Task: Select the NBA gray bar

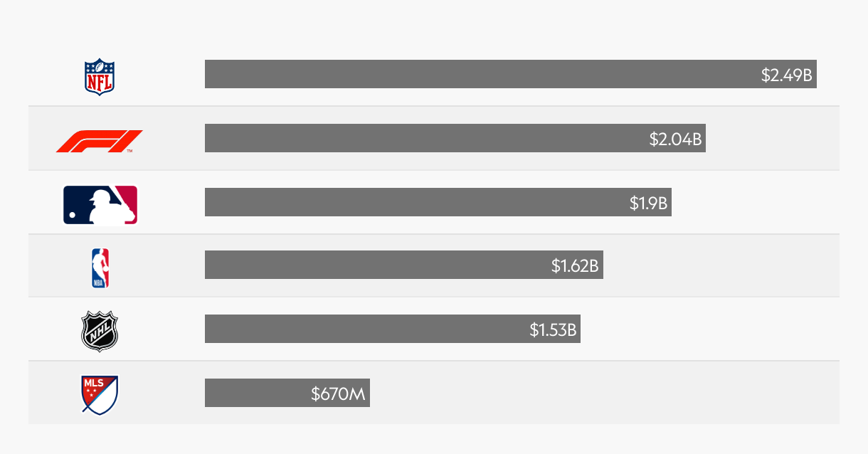Action: click(404, 265)
